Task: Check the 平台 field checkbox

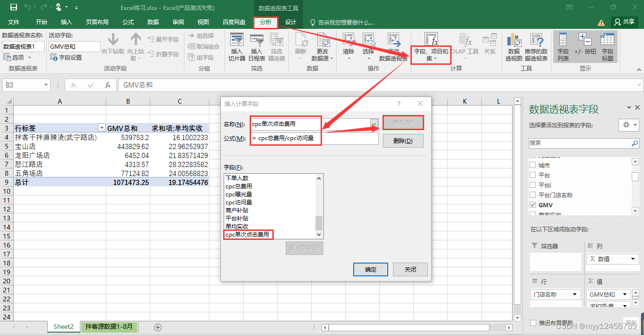Action: pyautogui.click(x=533, y=175)
